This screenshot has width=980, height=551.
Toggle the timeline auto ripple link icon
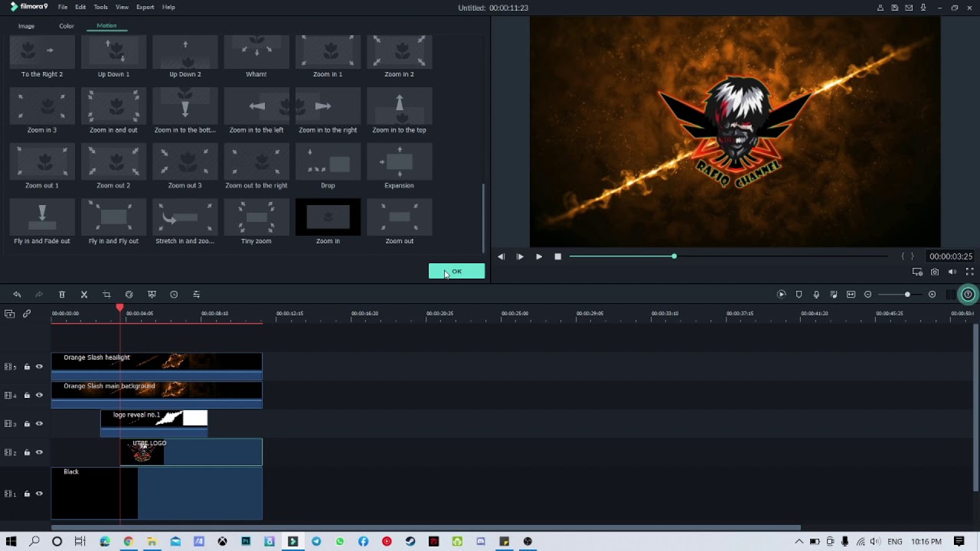[27, 314]
